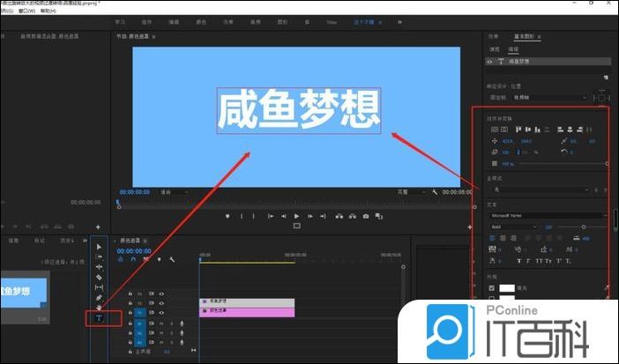The height and width of the screenshot is (364, 619).
Task: Add a marker in the program monitor
Action: tap(227, 216)
